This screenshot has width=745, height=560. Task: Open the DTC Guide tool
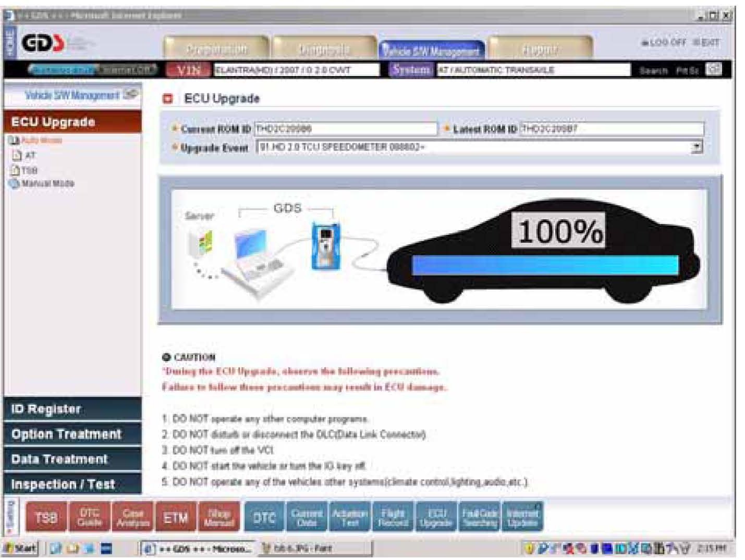pyautogui.click(x=90, y=517)
